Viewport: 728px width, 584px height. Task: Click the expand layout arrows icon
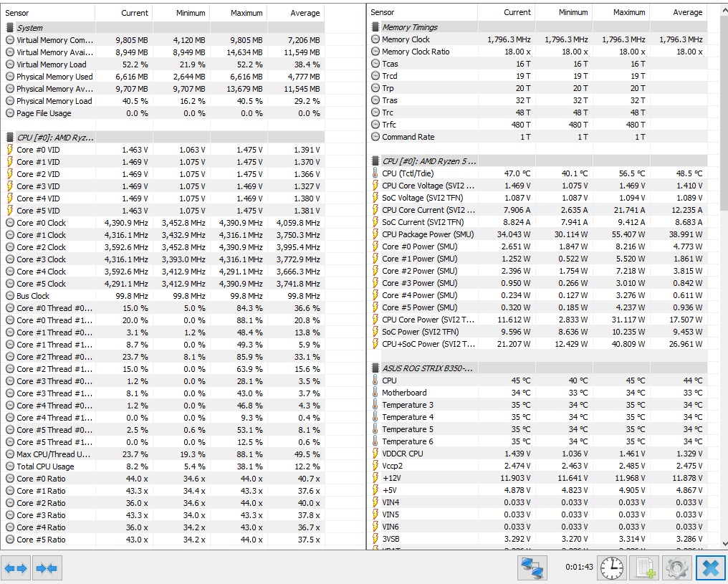pos(16,568)
